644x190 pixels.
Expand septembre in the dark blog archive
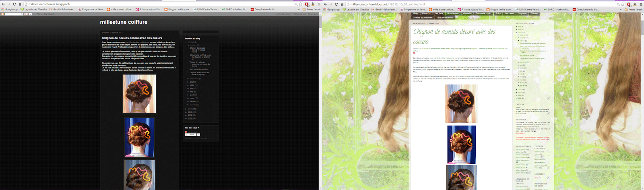click(188, 78)
